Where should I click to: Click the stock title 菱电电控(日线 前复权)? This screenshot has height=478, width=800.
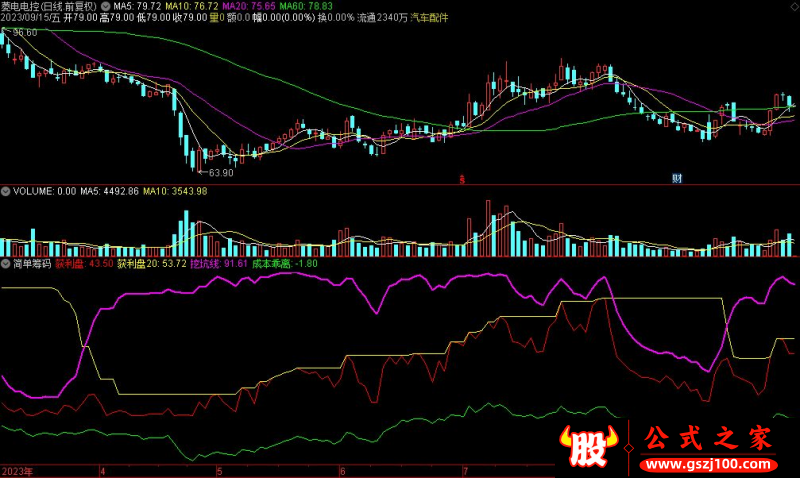pos(49,6)
